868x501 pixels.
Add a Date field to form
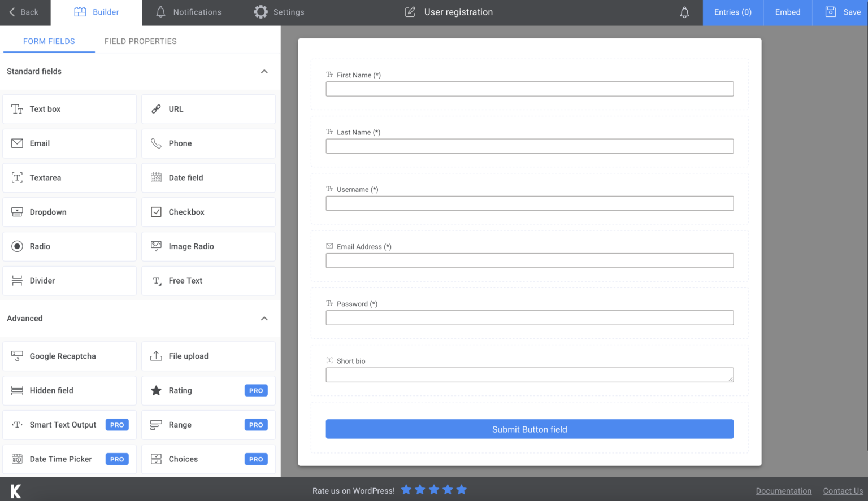point(208,178)
